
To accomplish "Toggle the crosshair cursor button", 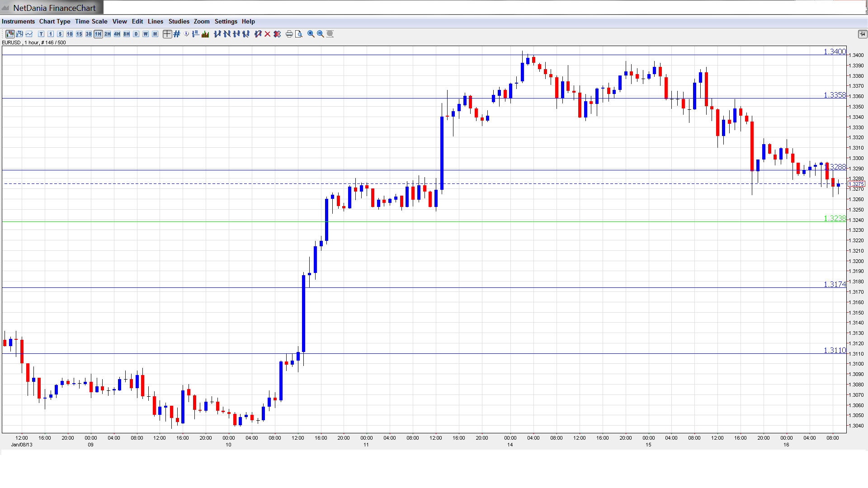I will tap(167, 34).
